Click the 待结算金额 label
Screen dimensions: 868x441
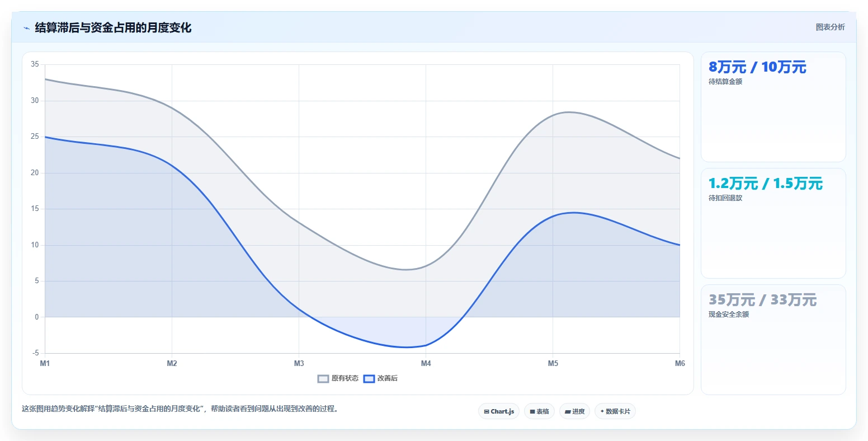tap(725, 82)
